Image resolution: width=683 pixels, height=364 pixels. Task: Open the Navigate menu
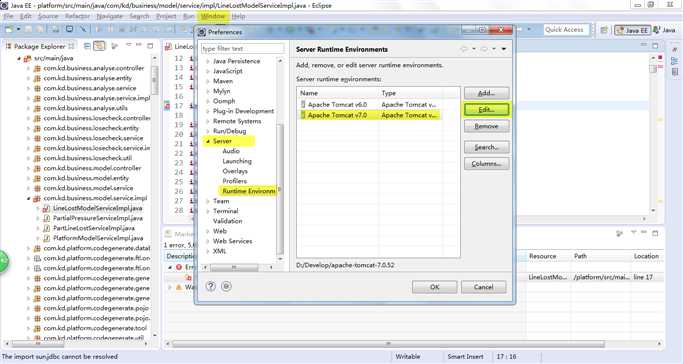(x=109, y=16)
